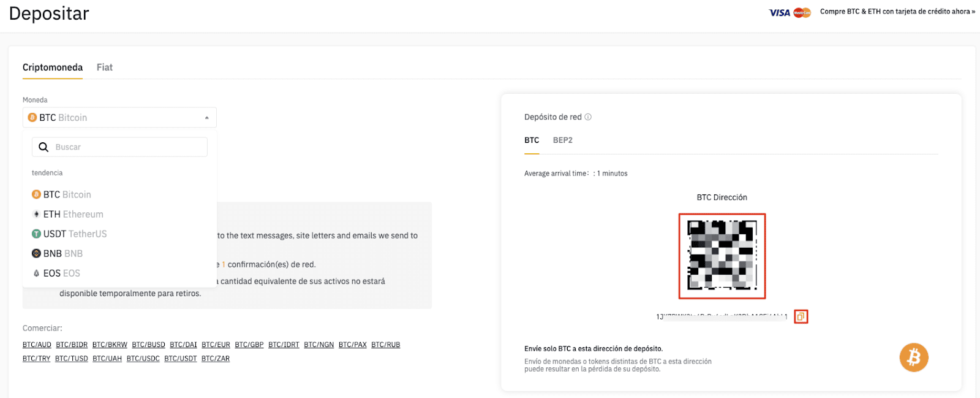This screenshot has width=980, height=398.
Task: Open the BTC/IDRT trading pair
Action: [x=284, y=345]
